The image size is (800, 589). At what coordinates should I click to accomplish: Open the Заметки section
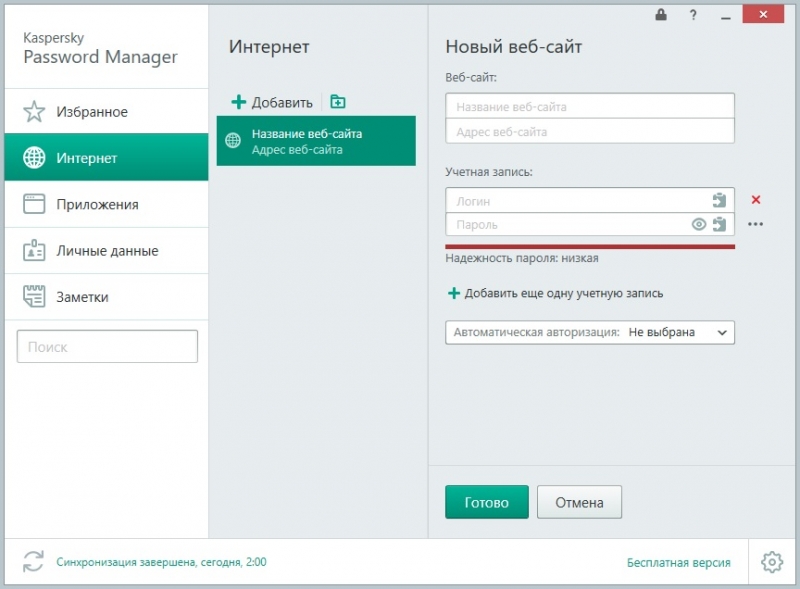click(x=107, y=297)
